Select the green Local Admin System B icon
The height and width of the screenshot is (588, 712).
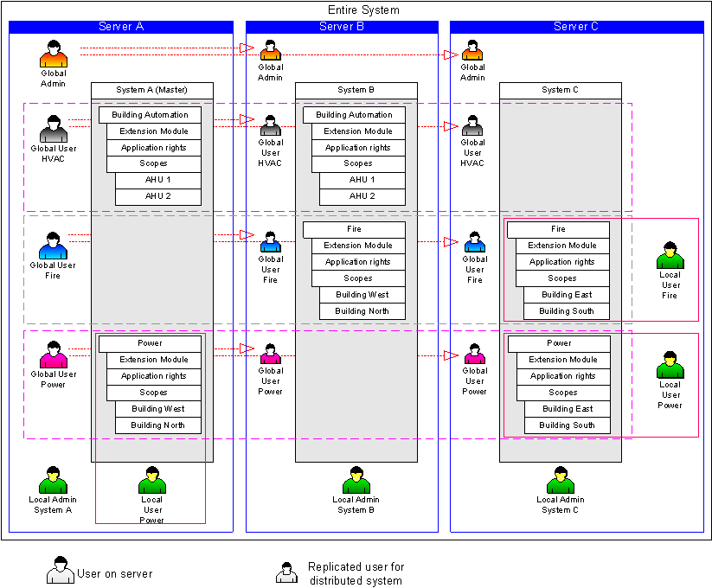tap(356, 481)
